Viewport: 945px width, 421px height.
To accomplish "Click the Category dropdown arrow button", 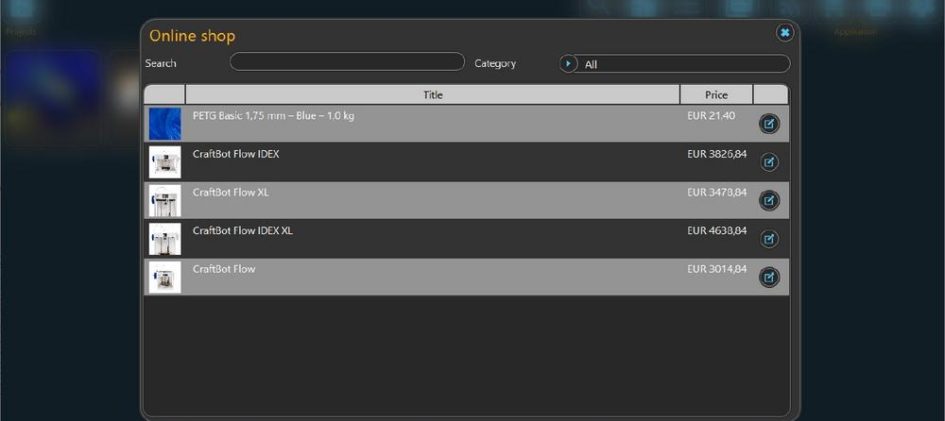I will [x=569, y=64].
